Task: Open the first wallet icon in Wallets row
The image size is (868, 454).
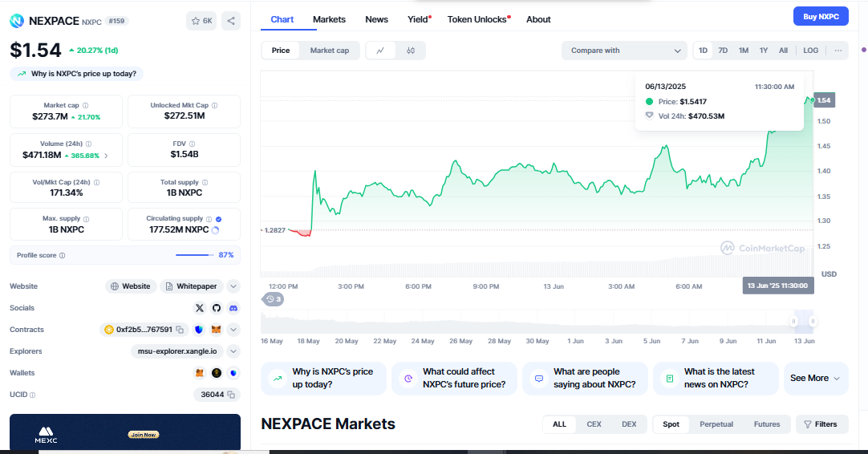Action: [x=200, y=373]
